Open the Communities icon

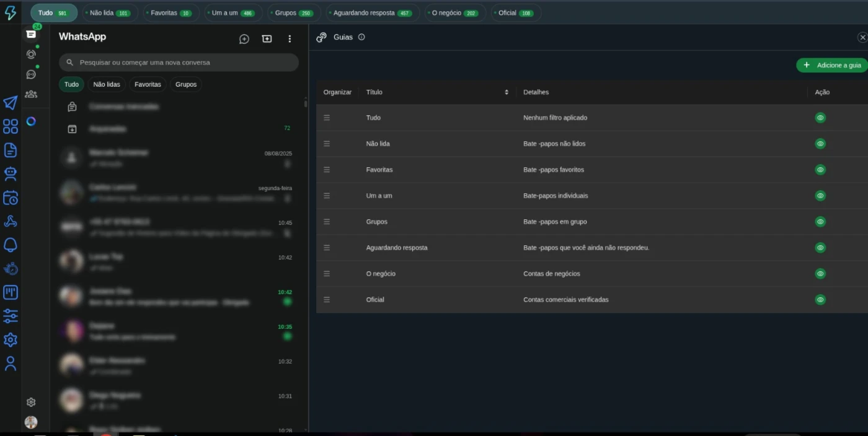(31, 94)
